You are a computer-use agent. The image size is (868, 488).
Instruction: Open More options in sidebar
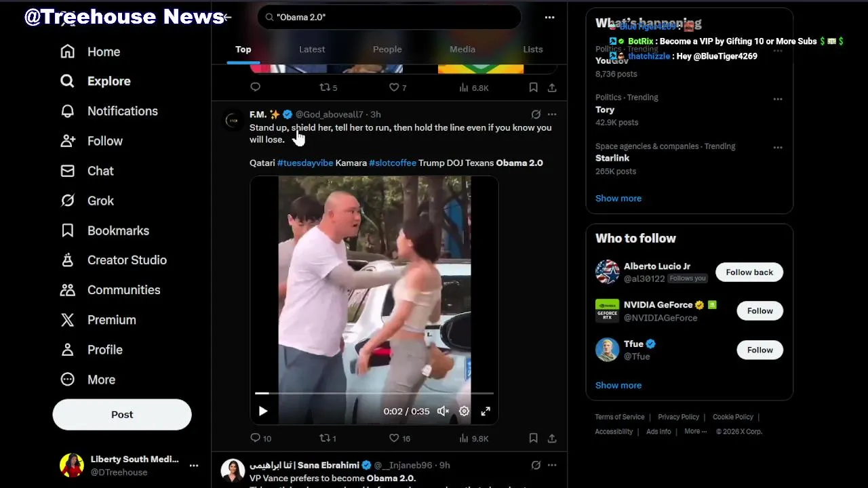pos(87,380)
